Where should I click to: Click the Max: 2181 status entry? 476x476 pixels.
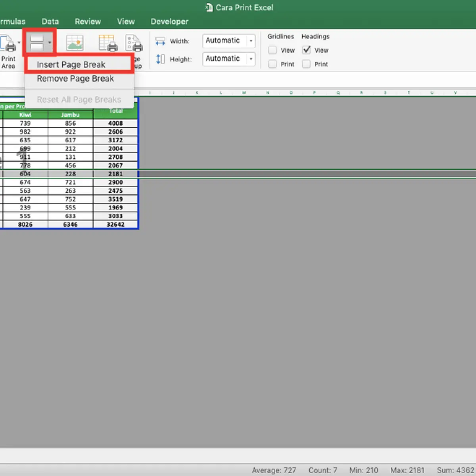[407, 470]
